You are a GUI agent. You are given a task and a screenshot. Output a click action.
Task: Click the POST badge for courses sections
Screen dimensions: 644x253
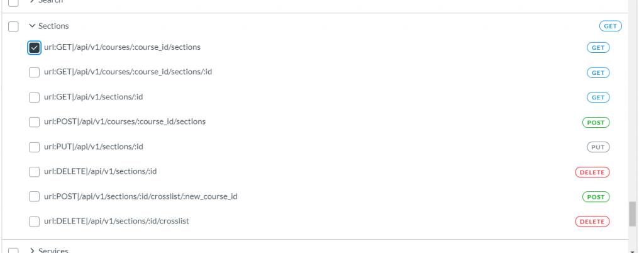click(x=596, y=122)
